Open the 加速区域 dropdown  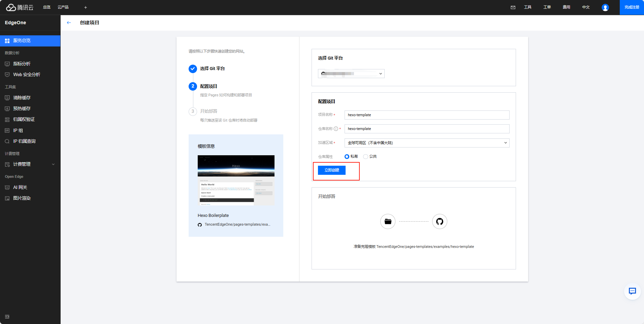click(x=427, y=143)
